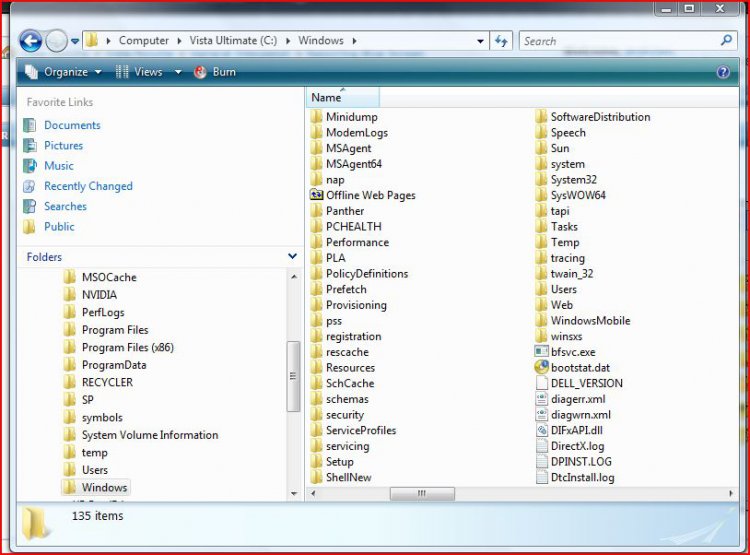Select Program Files (x86) in tree

(128, 348)
